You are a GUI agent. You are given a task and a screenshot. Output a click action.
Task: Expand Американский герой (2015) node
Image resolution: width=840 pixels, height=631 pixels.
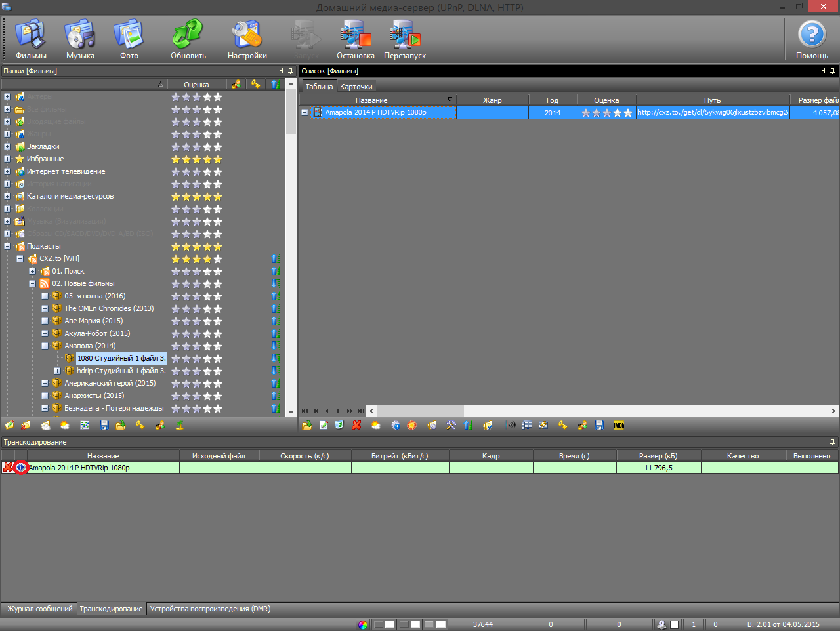[x=45, y=384]
